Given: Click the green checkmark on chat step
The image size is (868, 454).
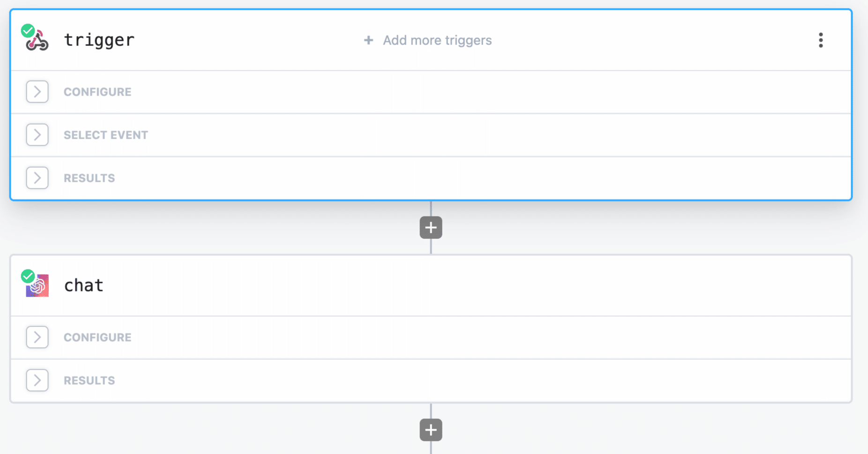Looking at the screenshot, I should click(x=28, y=276).
